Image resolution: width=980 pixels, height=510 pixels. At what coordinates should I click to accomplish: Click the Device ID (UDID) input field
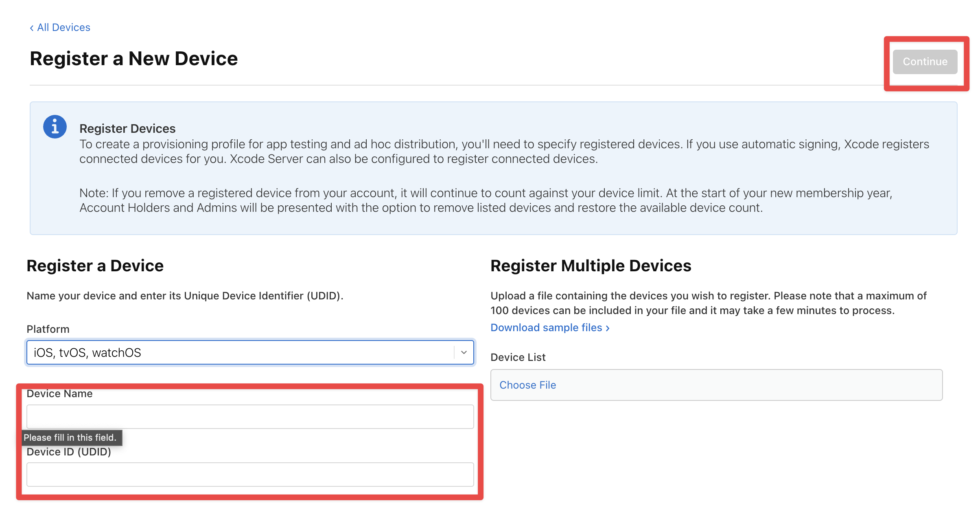tap(250, 474)
